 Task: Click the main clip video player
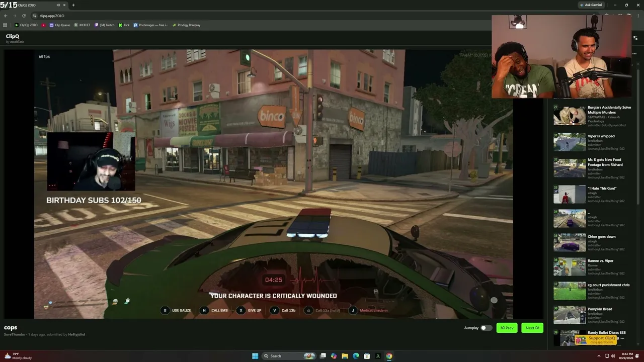coord(274,184)
